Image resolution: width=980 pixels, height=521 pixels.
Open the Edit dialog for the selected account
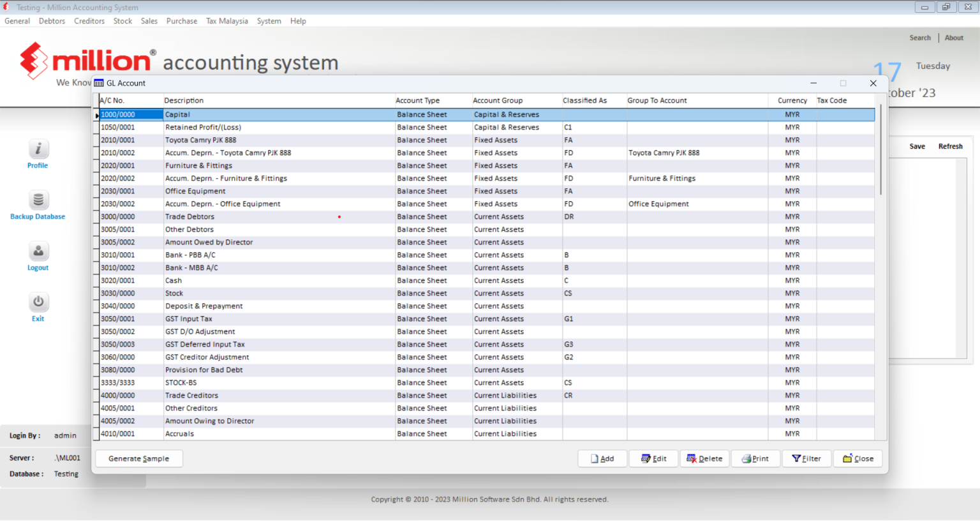pos(653,458)
